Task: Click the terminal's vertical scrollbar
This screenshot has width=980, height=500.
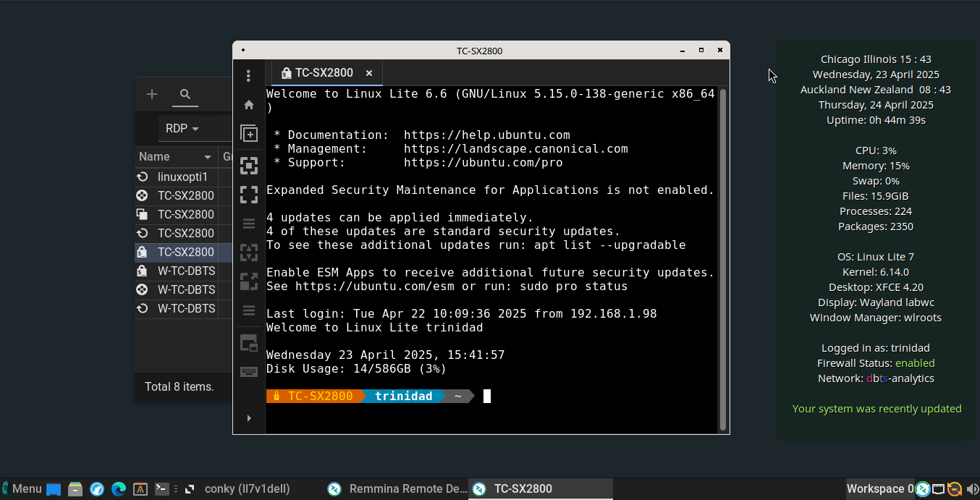Action: 722,258
